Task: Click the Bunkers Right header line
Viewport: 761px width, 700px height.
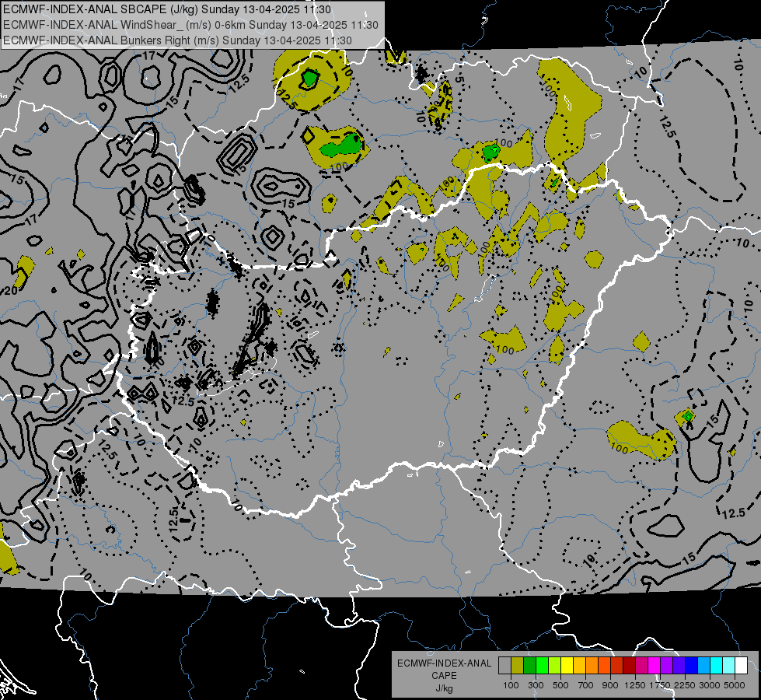Action: click(x=178, y=40)
